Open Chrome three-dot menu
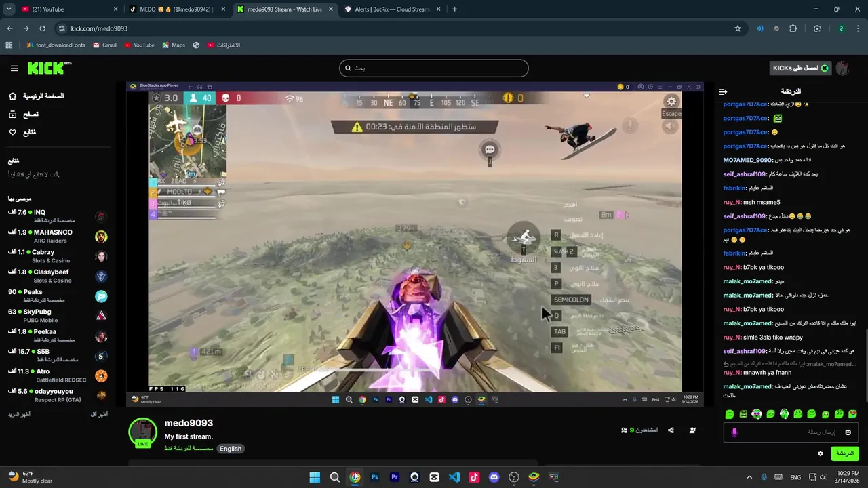The height and width of the screenshot is (488, 868). (x=859, y=28)
